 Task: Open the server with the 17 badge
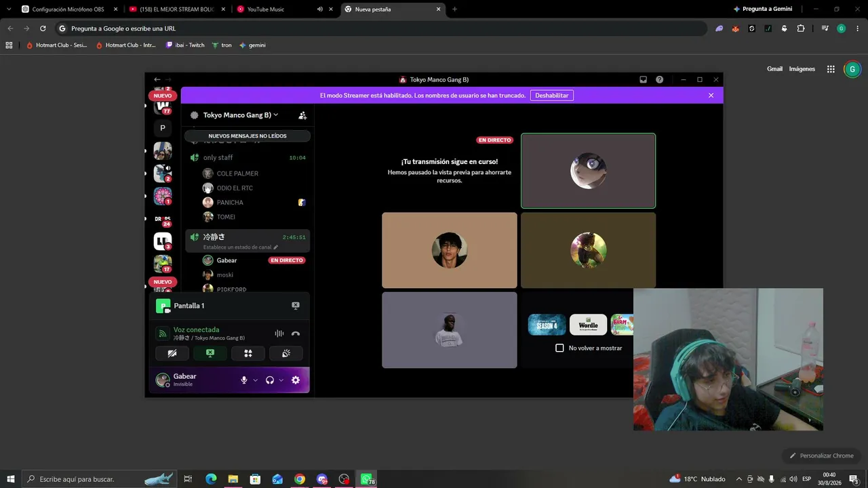[x=163, y=264]
